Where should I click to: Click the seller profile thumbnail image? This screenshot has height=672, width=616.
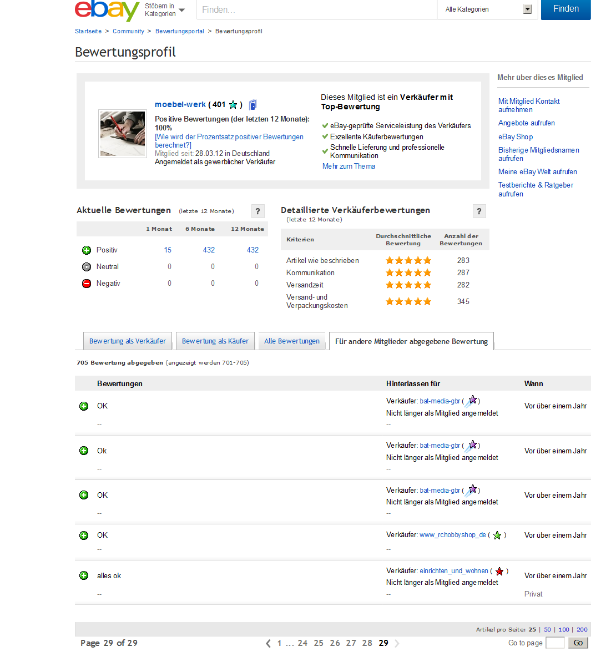(122, 134)
